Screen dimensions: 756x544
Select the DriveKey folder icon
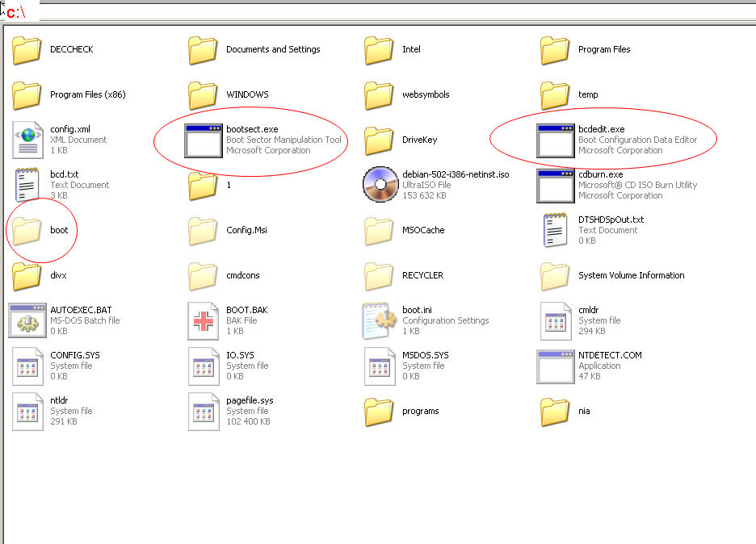coord(379,140)
